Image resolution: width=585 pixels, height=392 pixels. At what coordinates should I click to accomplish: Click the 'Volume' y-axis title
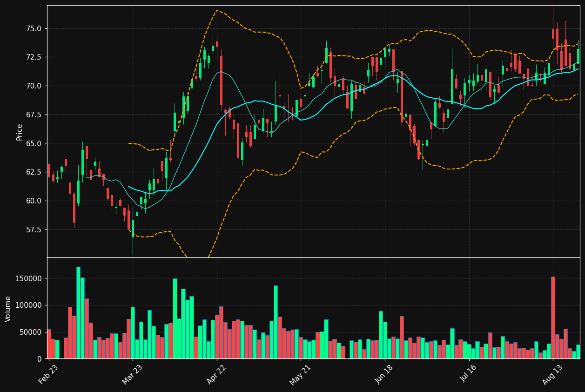pos(8,308)
